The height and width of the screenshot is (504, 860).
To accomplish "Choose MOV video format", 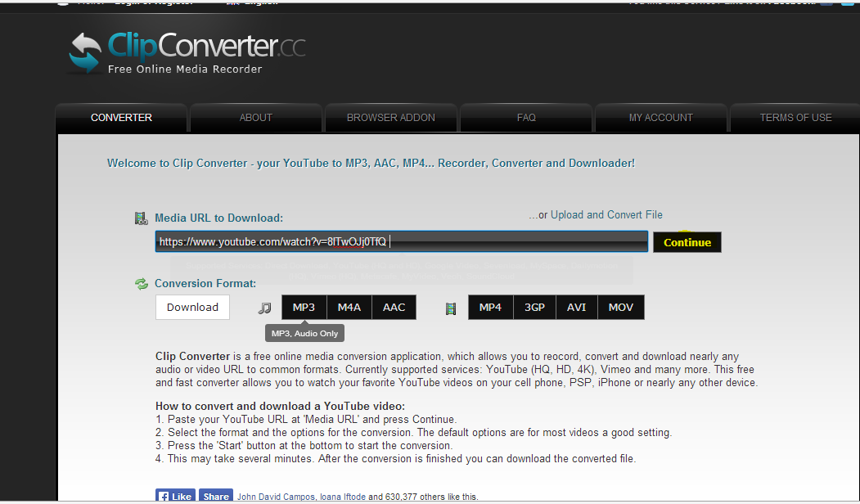I will (x=621, y=307).
